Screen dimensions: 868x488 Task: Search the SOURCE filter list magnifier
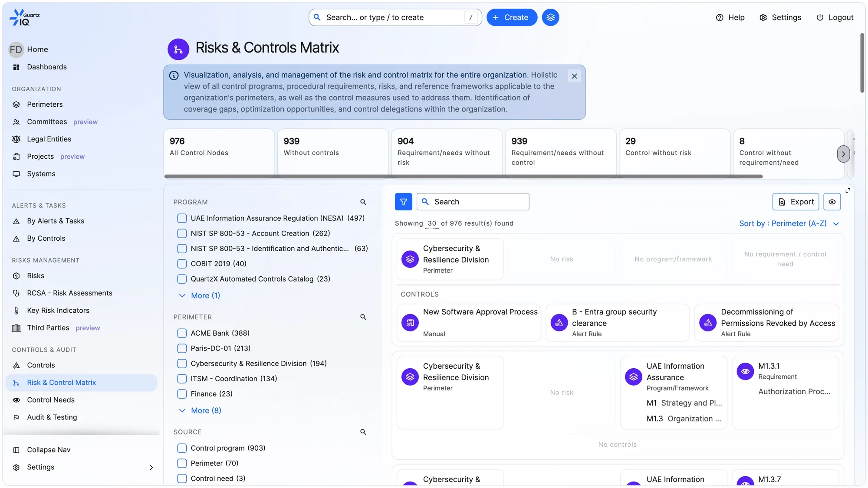[x=363, y=432]
